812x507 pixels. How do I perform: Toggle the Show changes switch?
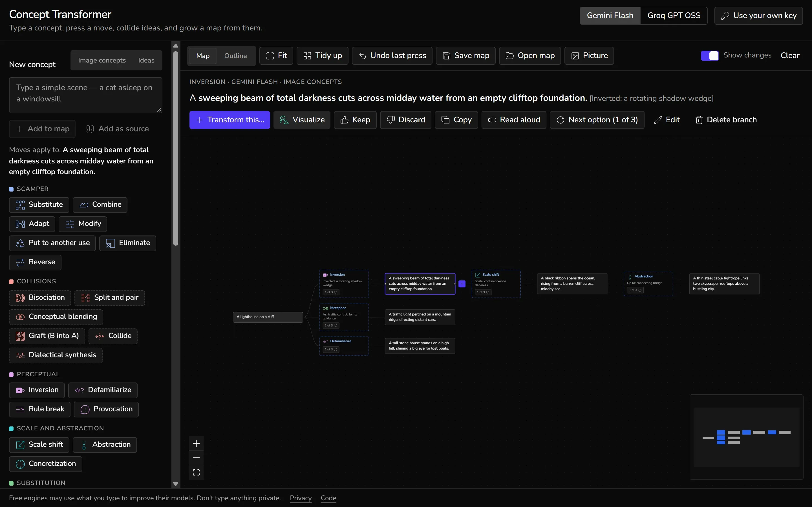[709, 56]
